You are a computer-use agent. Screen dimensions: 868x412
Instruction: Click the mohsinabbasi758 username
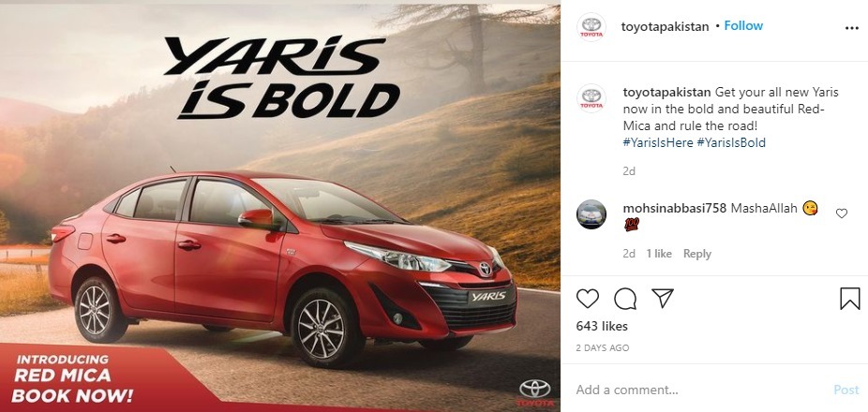674,209
